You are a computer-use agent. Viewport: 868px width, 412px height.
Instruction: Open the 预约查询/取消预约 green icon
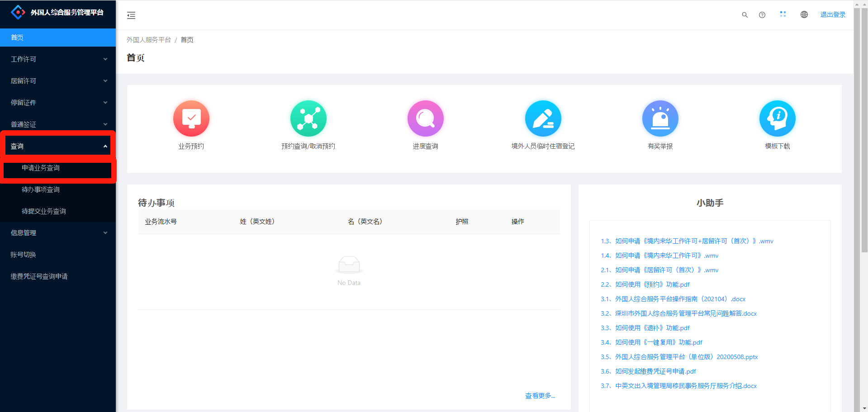[x=308, y=118]
